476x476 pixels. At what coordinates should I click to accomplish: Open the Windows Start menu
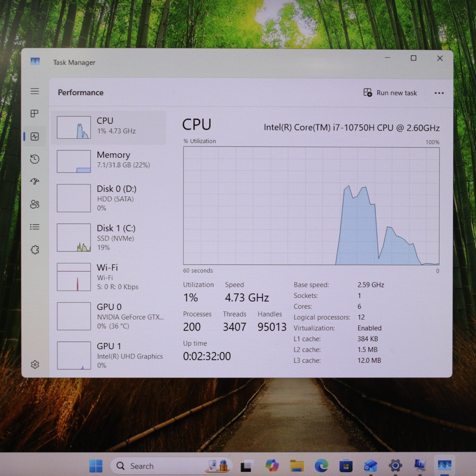[x=96, y=466]
